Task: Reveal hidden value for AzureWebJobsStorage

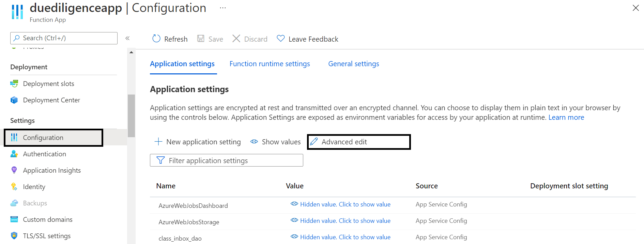Action: tap(345, 221)
